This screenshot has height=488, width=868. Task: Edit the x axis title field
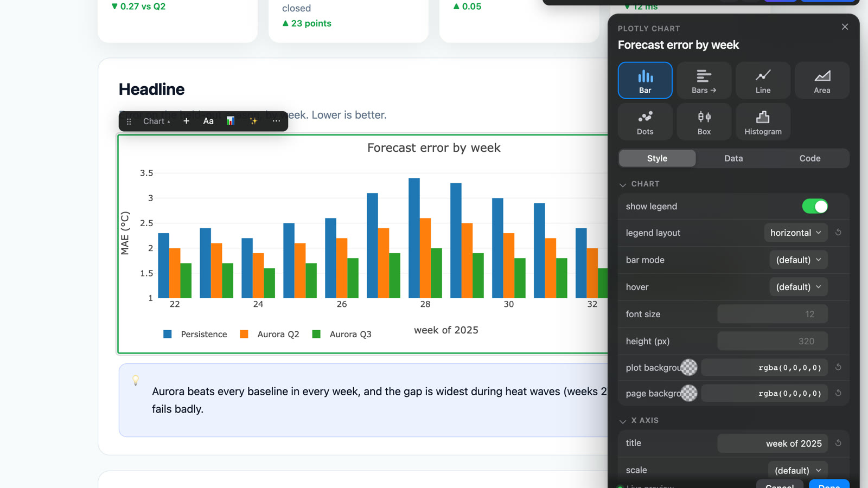[773, 443]
